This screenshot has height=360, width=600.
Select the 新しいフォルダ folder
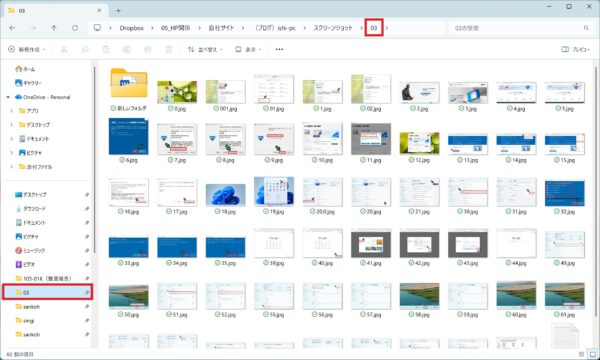[x=129, y=89]
